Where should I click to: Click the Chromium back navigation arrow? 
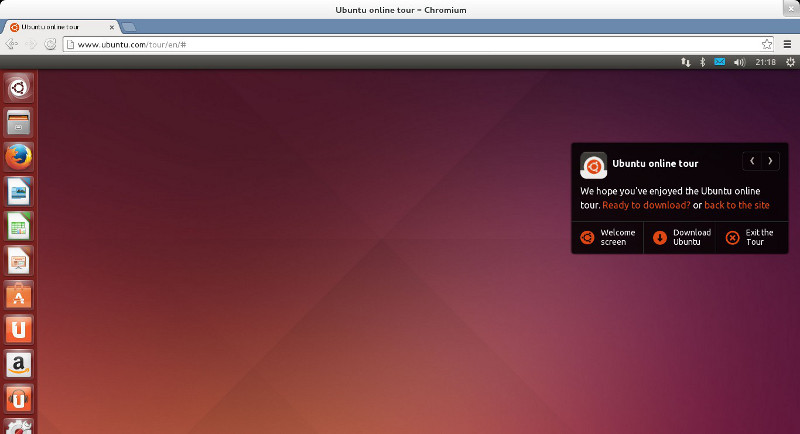(12, 44)
